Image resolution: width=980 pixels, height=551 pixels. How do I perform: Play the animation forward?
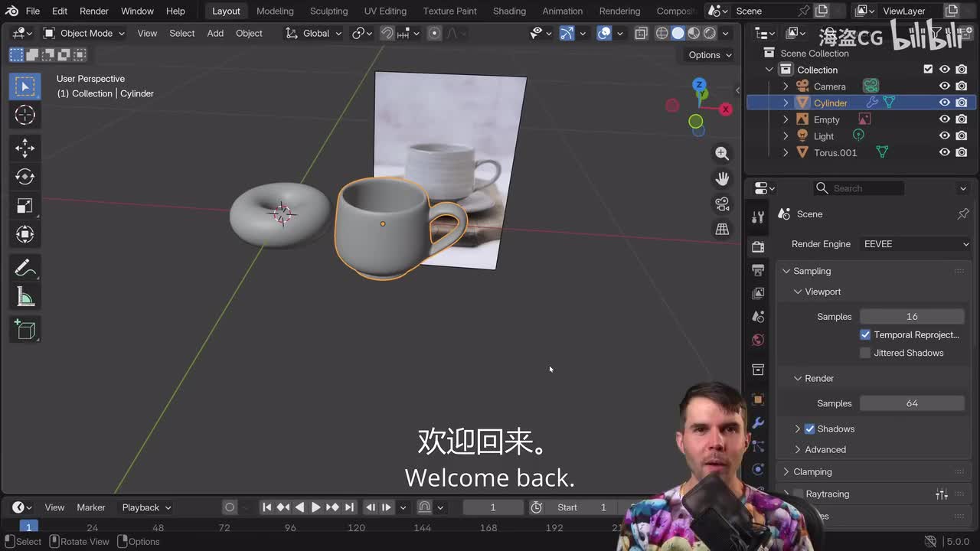pyautogui.click(x=315, y=507)
